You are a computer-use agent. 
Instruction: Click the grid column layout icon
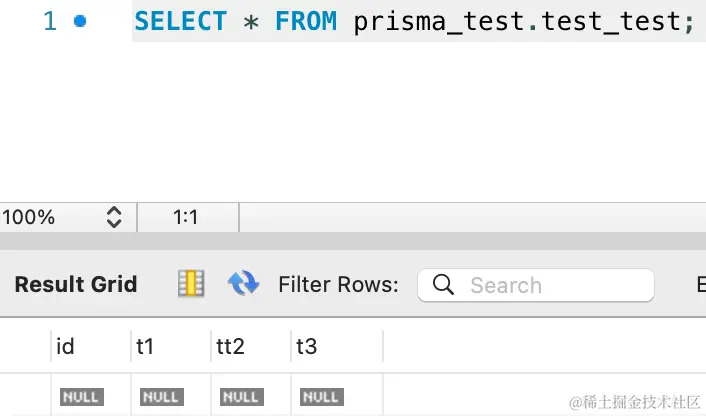(191, 284)
